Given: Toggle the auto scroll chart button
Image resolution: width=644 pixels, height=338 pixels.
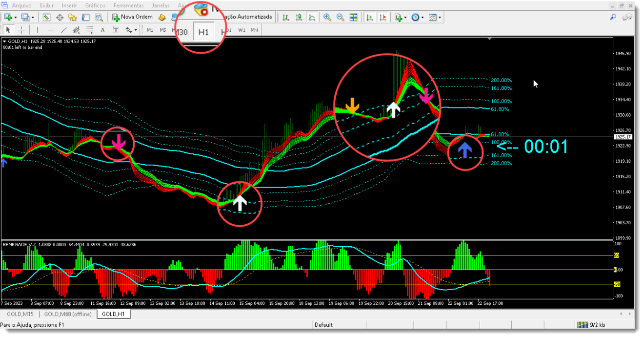Looking at the screenshot, I should (370, 17).
